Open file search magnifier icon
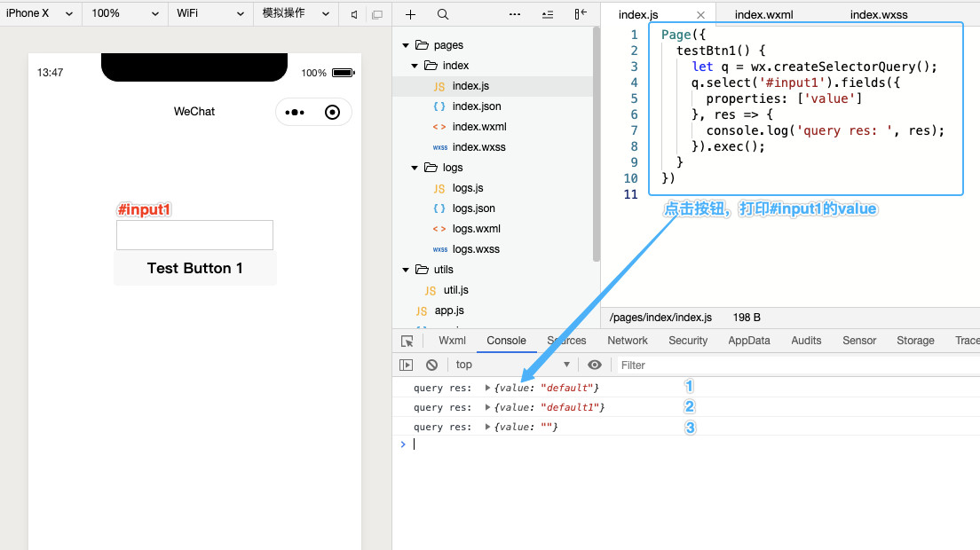This screenshot has height=550, width=980. (x=442, y=14)
